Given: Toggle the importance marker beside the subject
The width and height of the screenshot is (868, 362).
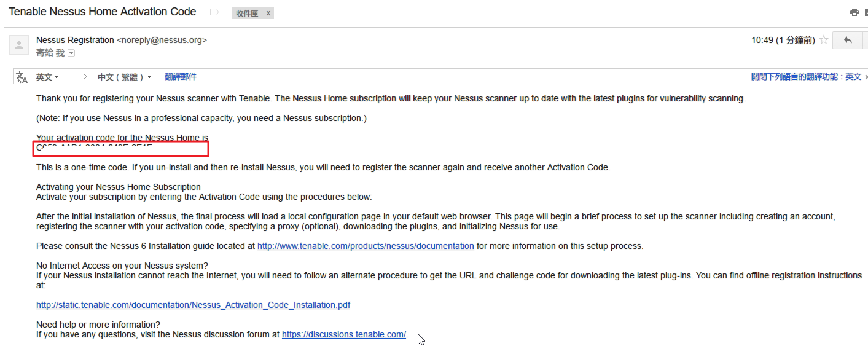Looking at the screenshot, I should click(x=214, y=12).
